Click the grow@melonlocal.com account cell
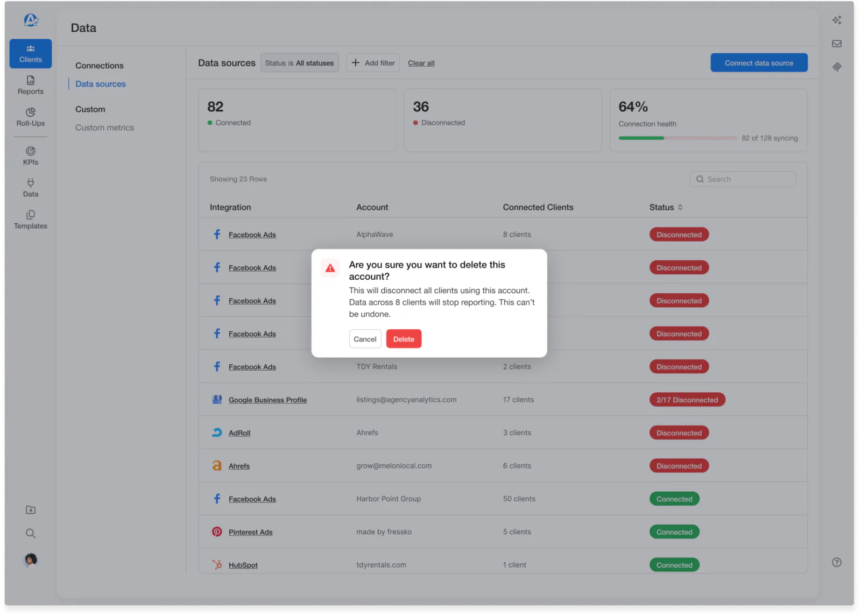The image size is (861, 616). click(394, 466)
